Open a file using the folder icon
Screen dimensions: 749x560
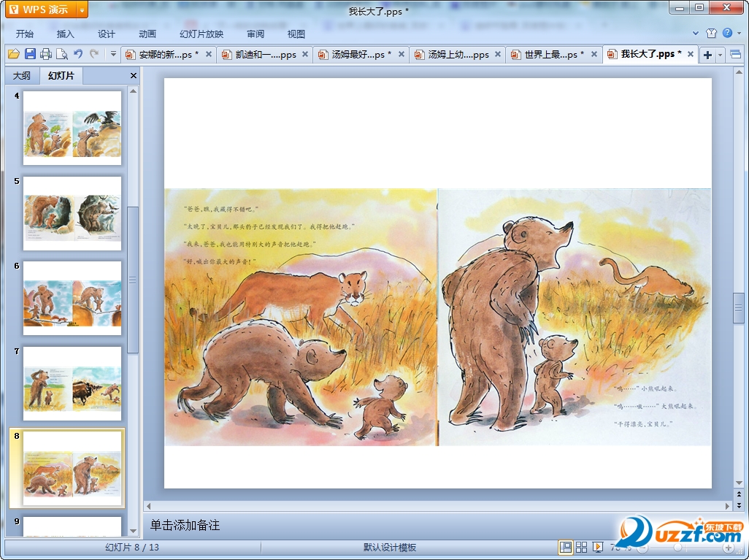14,54
